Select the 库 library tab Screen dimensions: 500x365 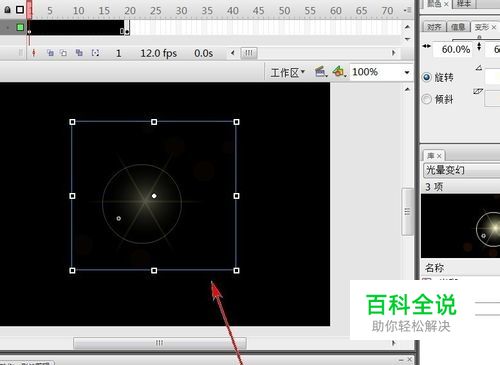(x=431, y=156)
